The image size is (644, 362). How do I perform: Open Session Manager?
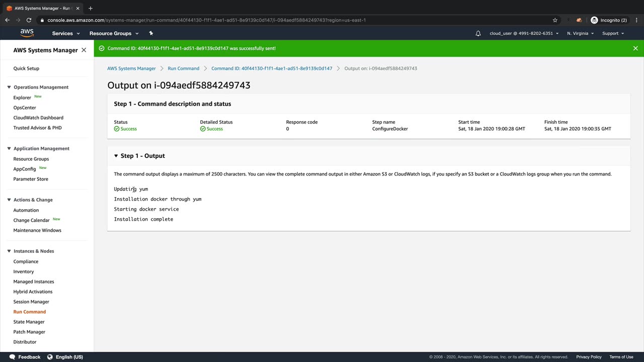31,302
